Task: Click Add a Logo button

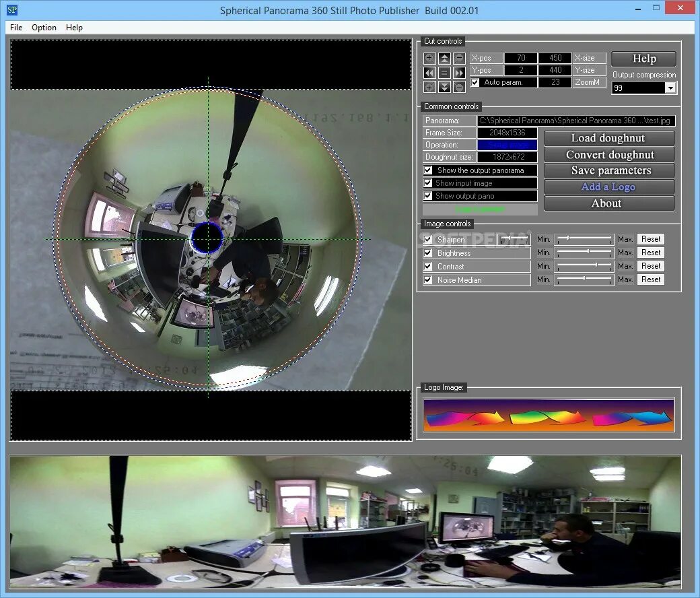Action: pyautogui.click(x=609, y=187)
